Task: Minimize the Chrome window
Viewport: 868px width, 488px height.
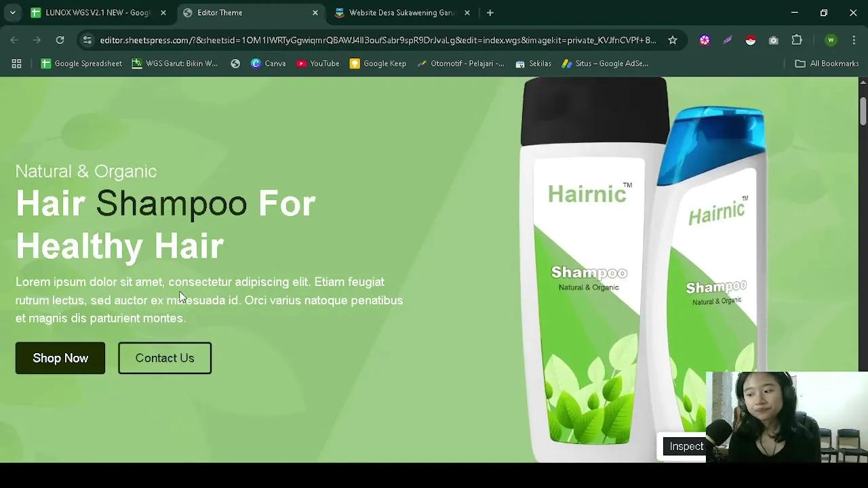Action: pyautogui.click(x=794, y=12)
